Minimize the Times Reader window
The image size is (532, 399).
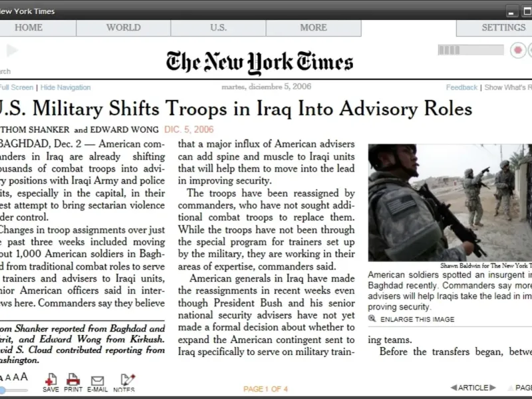point(511,11)
